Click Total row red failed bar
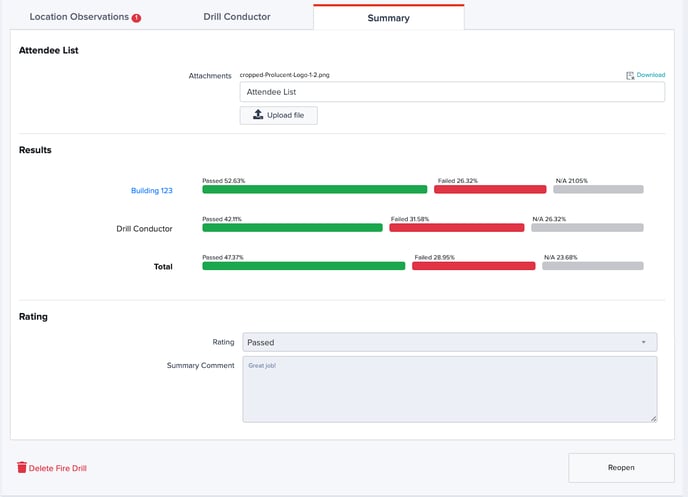Screen dimensions: 688x497 pos(474,266)
